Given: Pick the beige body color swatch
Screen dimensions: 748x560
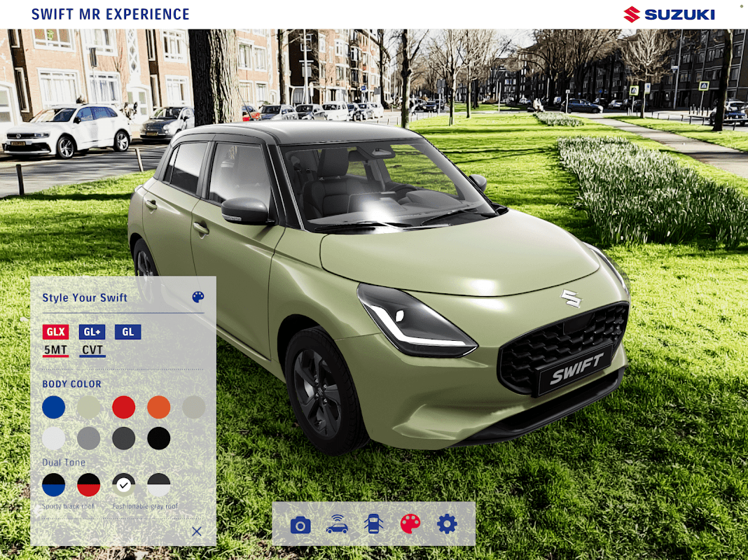Looking at the screenshot, I should click(194, 407).
